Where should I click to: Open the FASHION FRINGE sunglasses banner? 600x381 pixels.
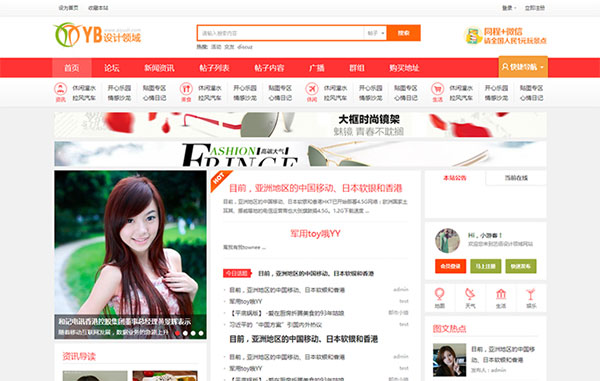coord(300,154)
